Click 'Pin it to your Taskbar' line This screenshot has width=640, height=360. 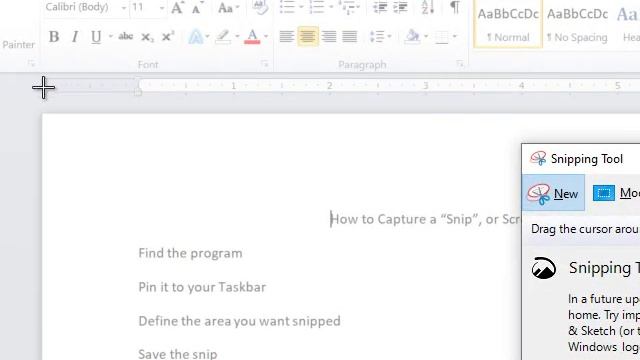point(202,287)
